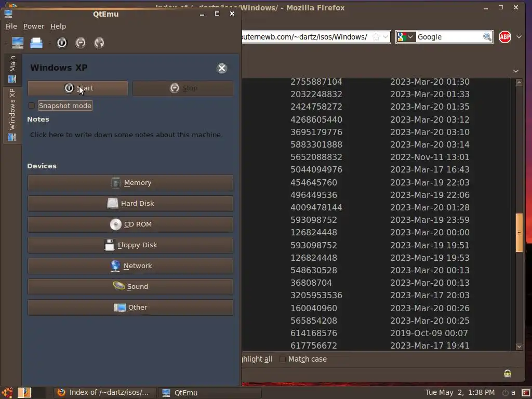
Task: Click the date 2022-Nov-11 13:01
Action: pyautogui.click(x=430, y=157)
